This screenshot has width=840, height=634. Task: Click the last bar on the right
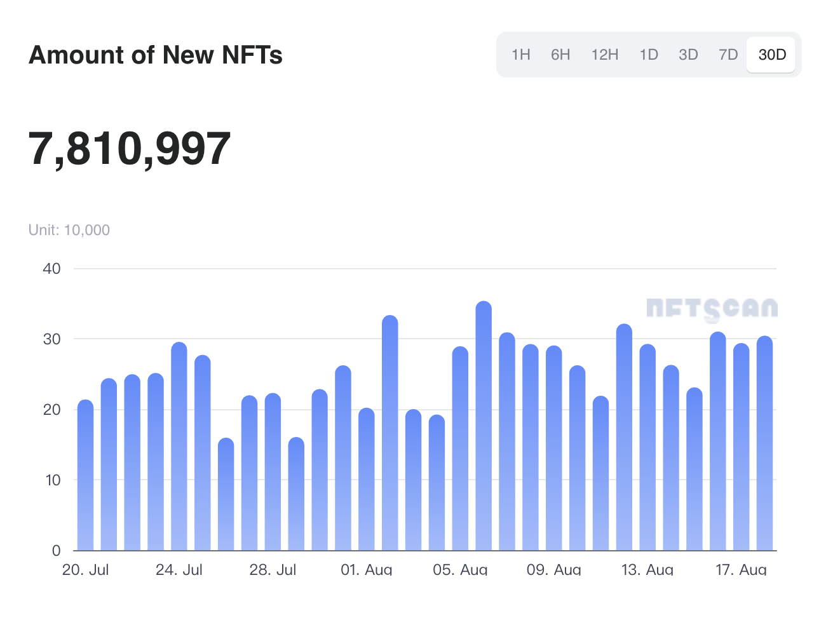click(764, 443)
